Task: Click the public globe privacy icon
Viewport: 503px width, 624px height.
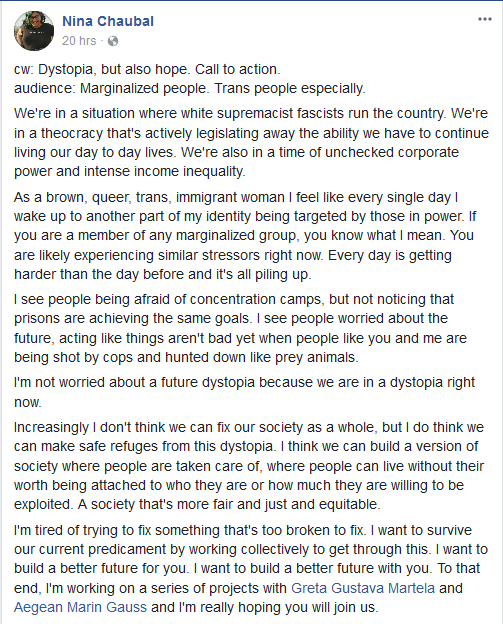Action: coord(113,41)
